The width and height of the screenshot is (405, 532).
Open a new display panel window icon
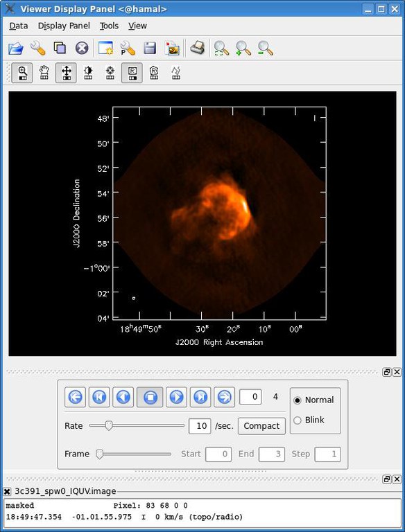point(105,48)
